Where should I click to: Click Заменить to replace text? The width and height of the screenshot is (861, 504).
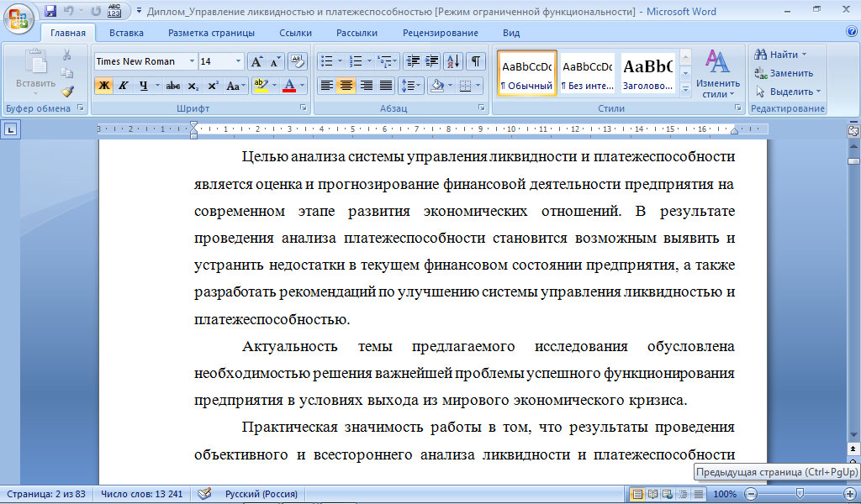(784, 73)
